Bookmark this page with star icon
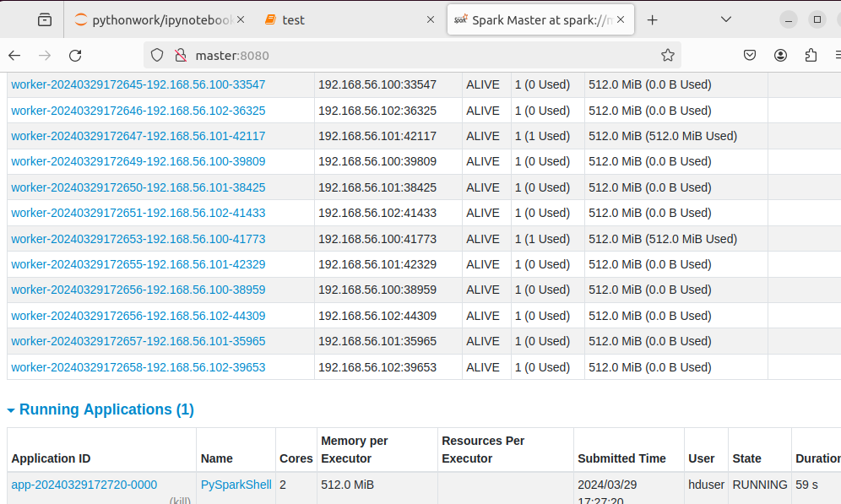 tap(667, 55)
